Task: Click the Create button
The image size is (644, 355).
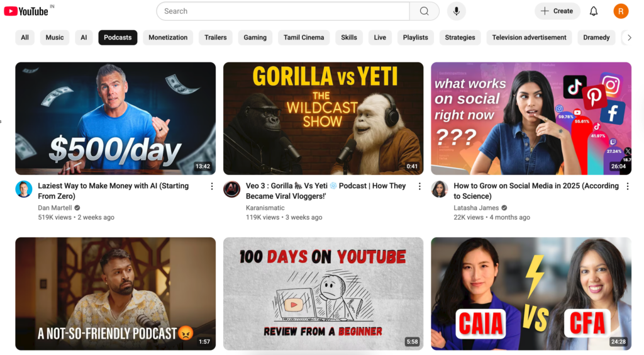Action: click(x=557, y=11)
